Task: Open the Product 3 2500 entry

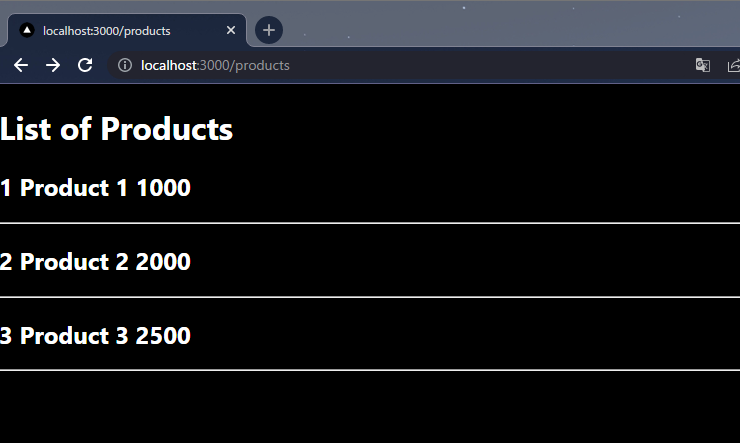Action: tap(95, 335)
